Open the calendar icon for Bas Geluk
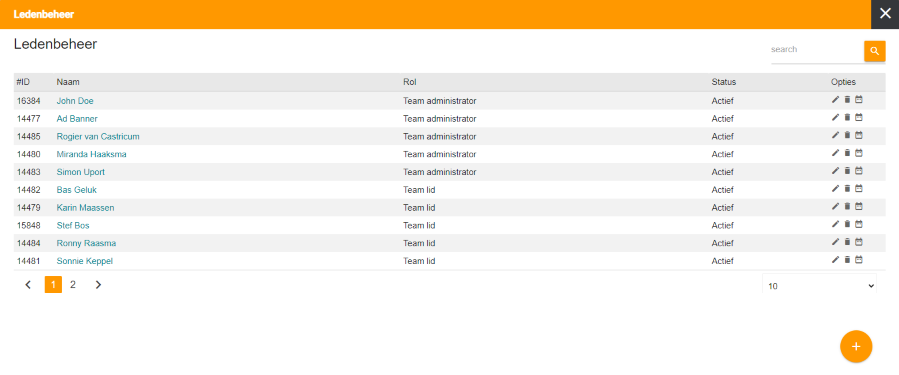Screen dimensions: 899x375 [859, 189]
